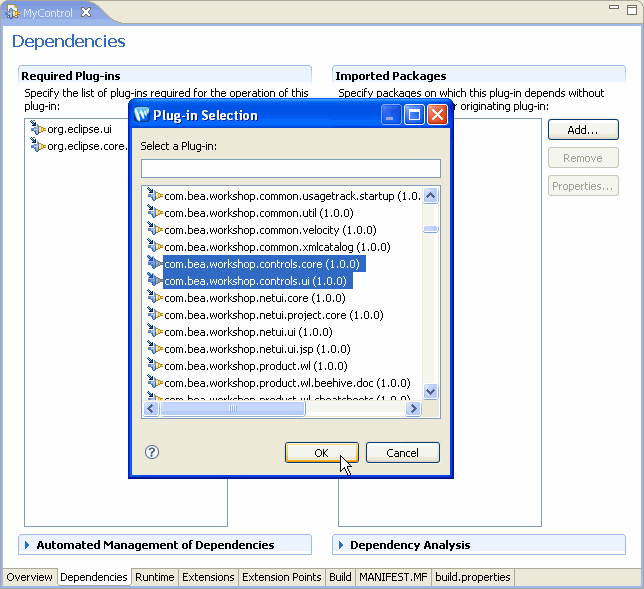Click the horizontal scroll right arrow
This screenshot has width=644, height=589.
[x=414, y=408]
